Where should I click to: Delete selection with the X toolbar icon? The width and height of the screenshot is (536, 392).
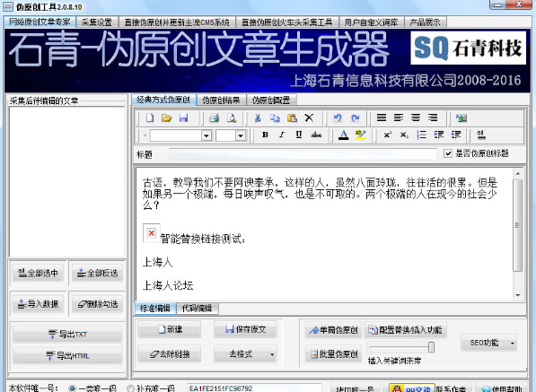point(309,118)
